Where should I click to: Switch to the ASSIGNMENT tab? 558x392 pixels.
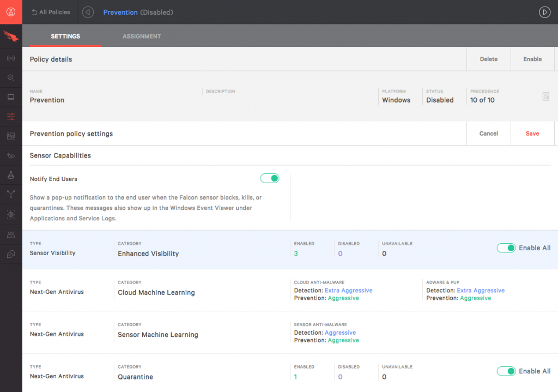tap(142, 37)
